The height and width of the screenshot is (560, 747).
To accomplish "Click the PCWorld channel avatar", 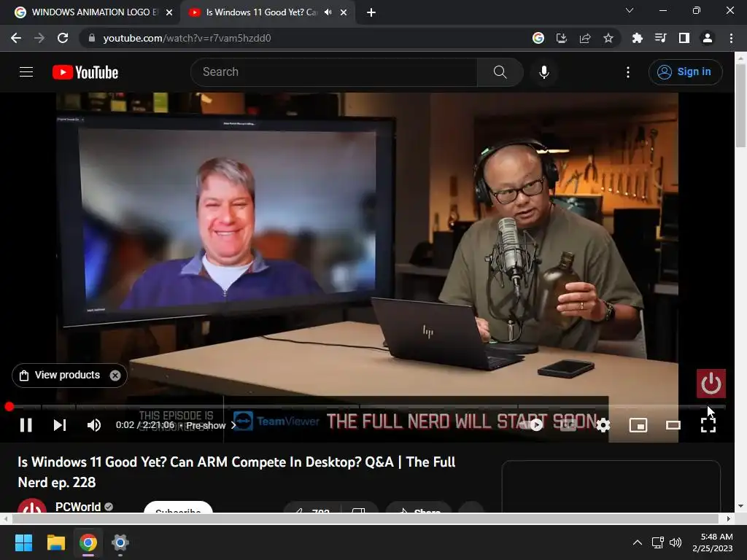I will (x=32, y=506).
